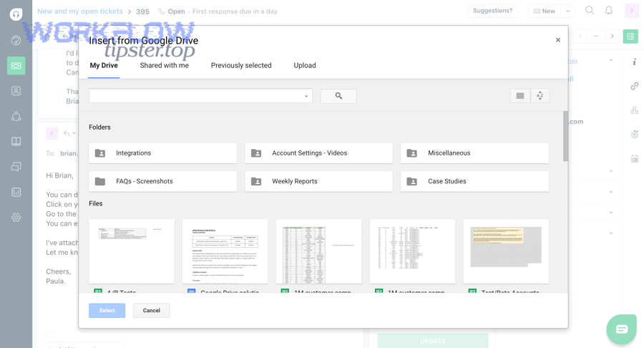Open the admin gear icon in sidebar
Image resolution: width=644 pixels, height=348 pixels.
coord(16,218)
